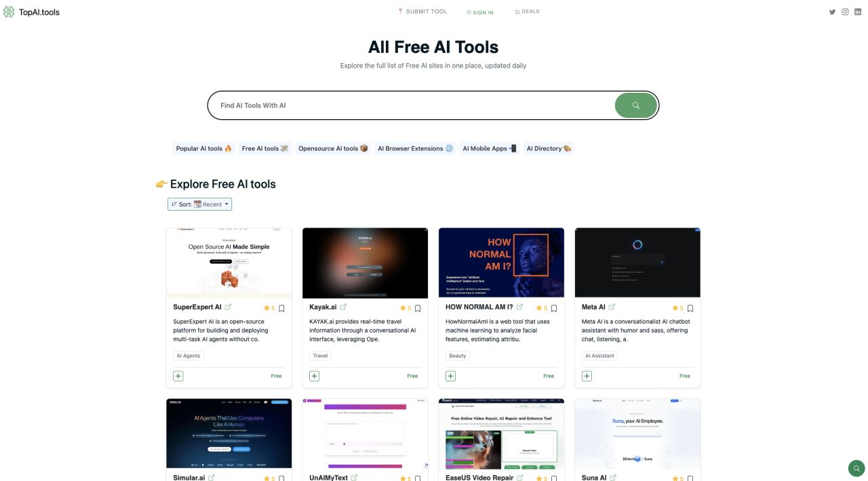Open external link icon next to UnAIMyText
Image resolution: width=868 pixels, height=481 pixels.
(354, 478)
